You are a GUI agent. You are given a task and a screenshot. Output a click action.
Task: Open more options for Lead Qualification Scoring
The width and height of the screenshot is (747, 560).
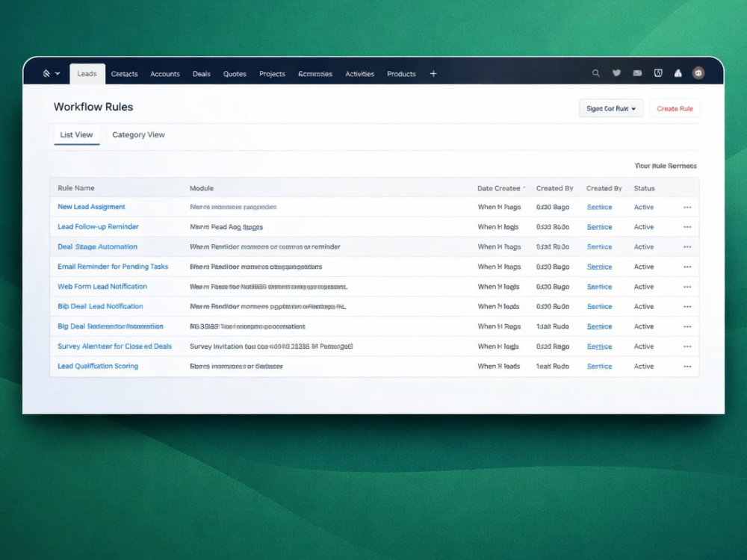click(687, 367)
